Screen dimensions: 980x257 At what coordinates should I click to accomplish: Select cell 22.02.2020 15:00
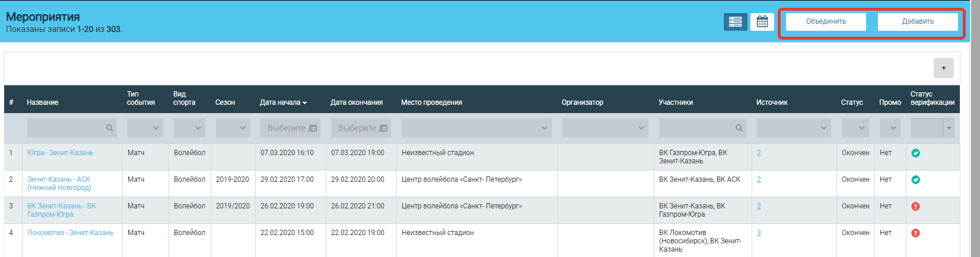(287, 233)
